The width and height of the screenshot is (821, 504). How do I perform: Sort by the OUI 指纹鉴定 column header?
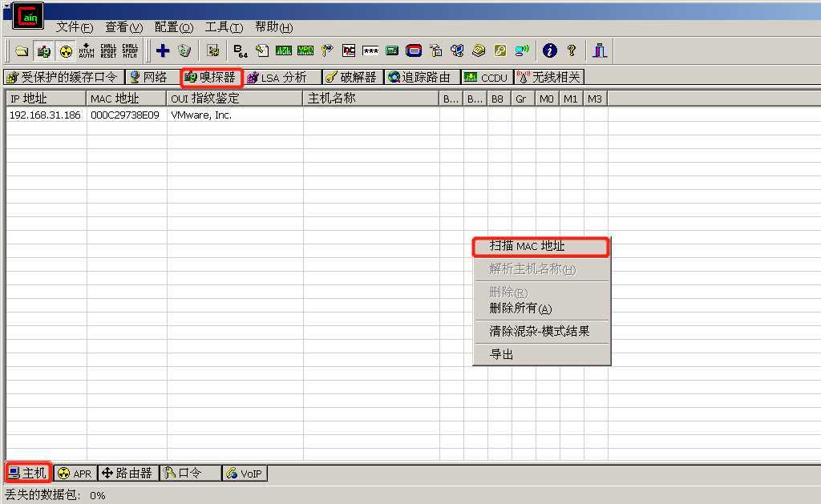click(x=235, y=99)
